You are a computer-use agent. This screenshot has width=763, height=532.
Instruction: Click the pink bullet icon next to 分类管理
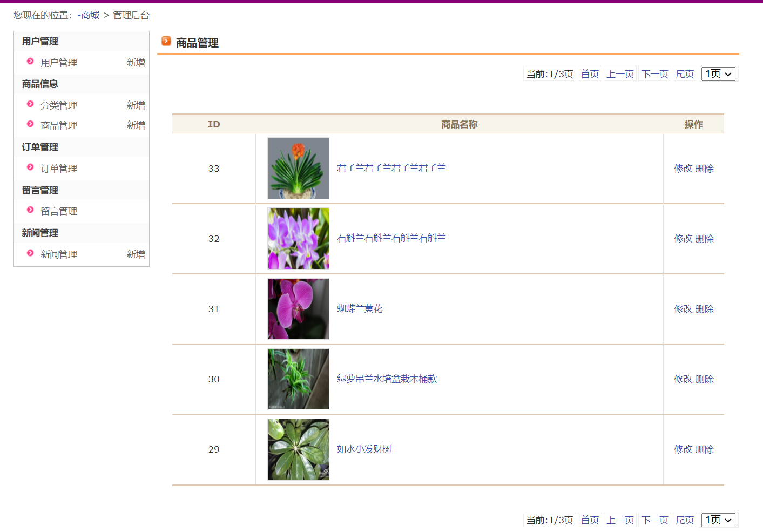click(30, 104)
